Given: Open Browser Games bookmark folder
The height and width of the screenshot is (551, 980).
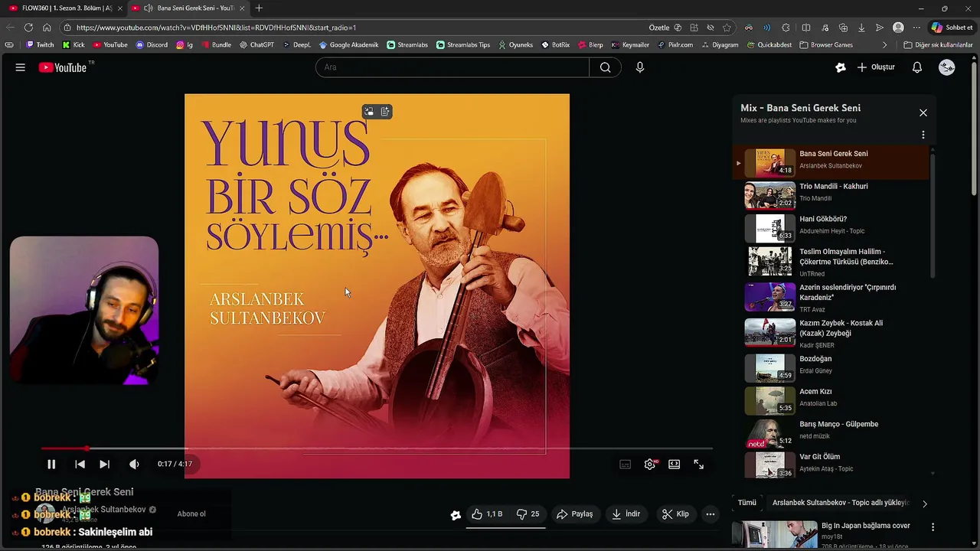Looking at the screenshot, I should click(826, 45).
